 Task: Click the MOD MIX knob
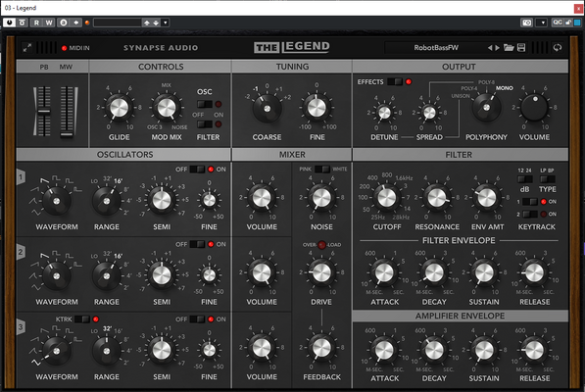[167, 108]
